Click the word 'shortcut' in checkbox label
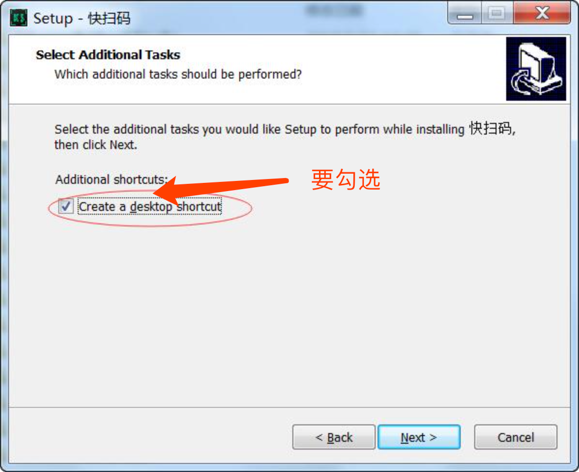Image resolution: width=579 pixels, height=472 pixels. [x=199, y=207]
